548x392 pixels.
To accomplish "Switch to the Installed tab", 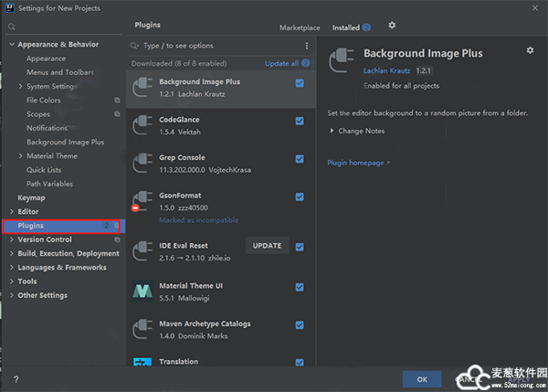I will [345, 28].
